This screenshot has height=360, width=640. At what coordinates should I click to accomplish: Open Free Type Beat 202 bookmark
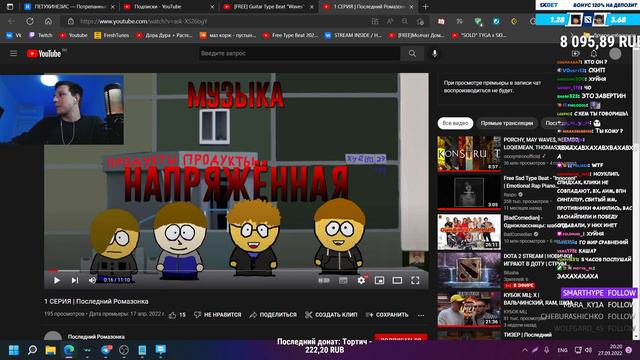coord(290,36)
